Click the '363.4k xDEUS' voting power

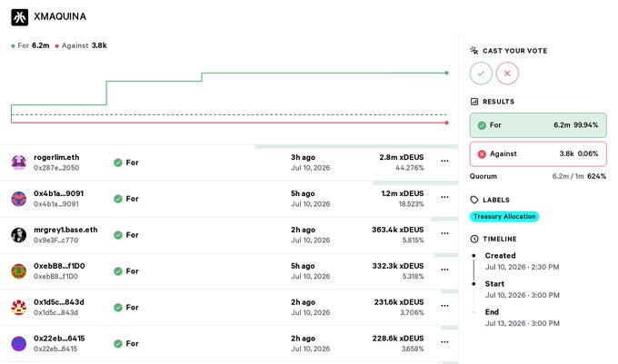(x=398, y=230)
